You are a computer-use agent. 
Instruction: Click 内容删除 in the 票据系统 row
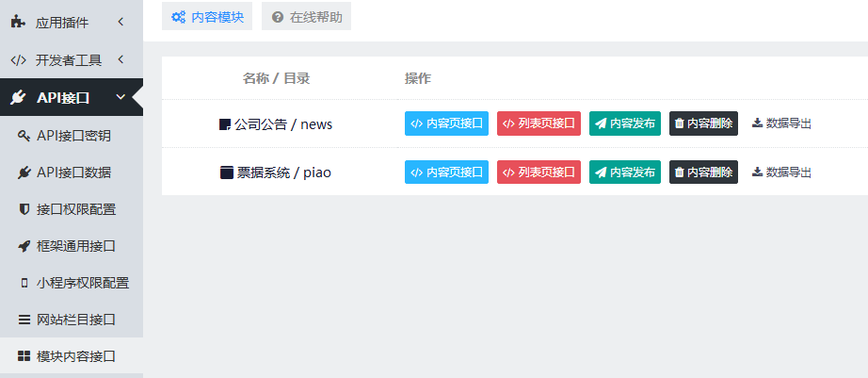(x=703, y=172)
